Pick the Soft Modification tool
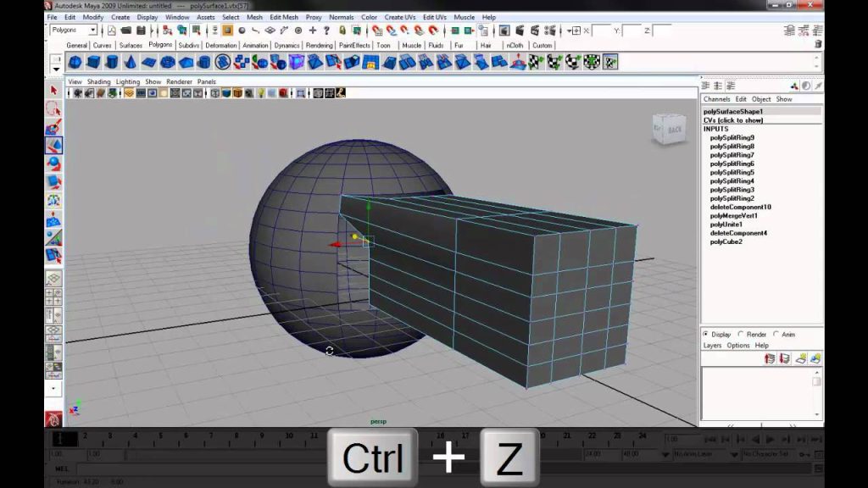 tap(53, 219)
